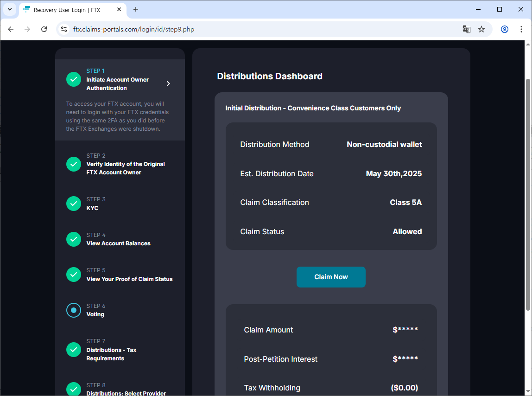
Task: Click Initial Distribution Convenience Class heading
Action: click(x=313, y=108)
